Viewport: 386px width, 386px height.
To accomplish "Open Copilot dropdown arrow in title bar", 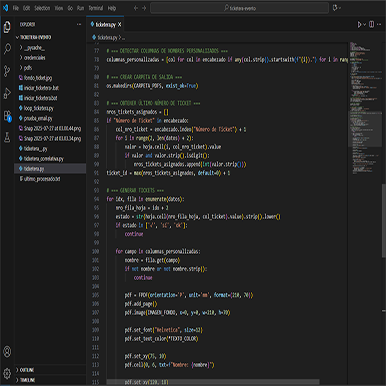I will tap(340, 8).
